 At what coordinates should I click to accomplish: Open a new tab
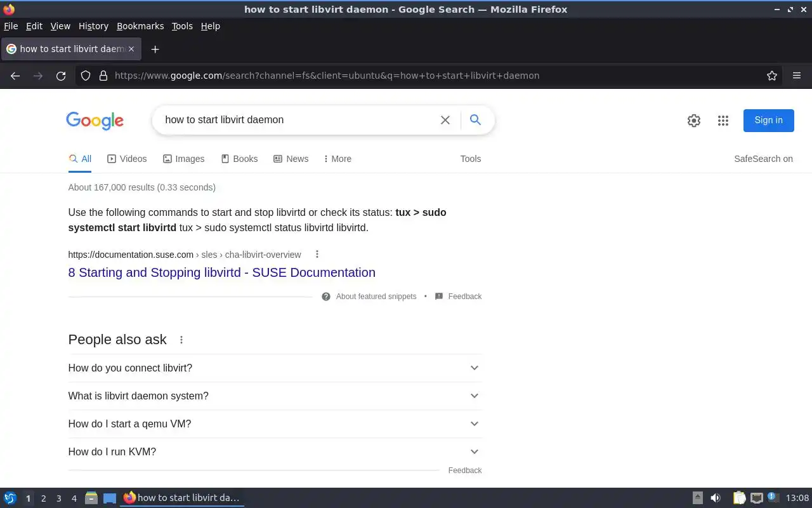(x=155, y=49)
